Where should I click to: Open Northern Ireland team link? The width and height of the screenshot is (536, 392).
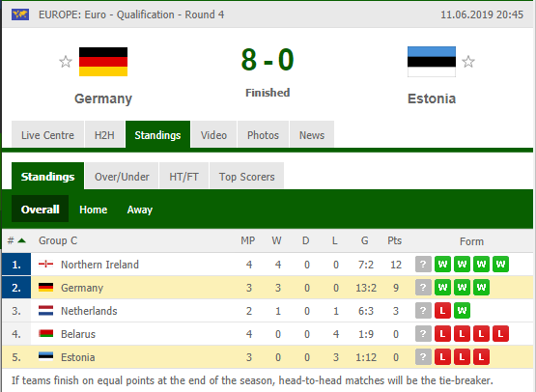[99, 265]
